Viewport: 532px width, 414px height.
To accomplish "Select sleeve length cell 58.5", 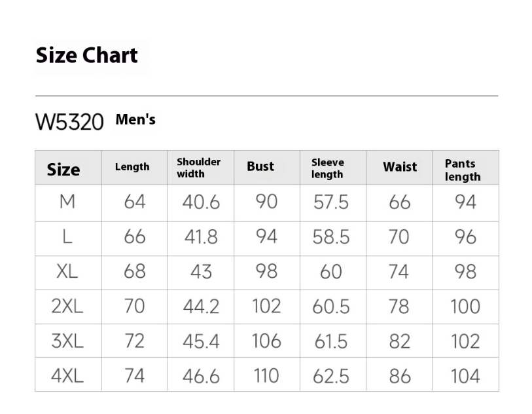I will tap(331, 237).
